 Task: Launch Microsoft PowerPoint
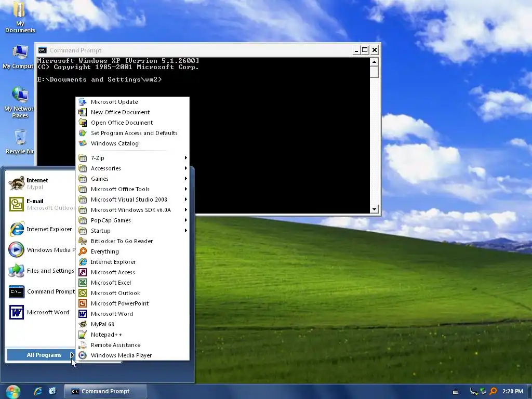pyautogui.click(x=132, y=303)
